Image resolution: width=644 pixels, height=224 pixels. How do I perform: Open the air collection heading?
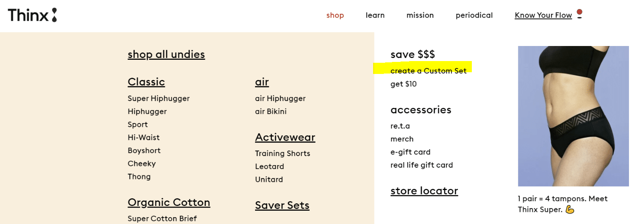[x=261, y=82]
